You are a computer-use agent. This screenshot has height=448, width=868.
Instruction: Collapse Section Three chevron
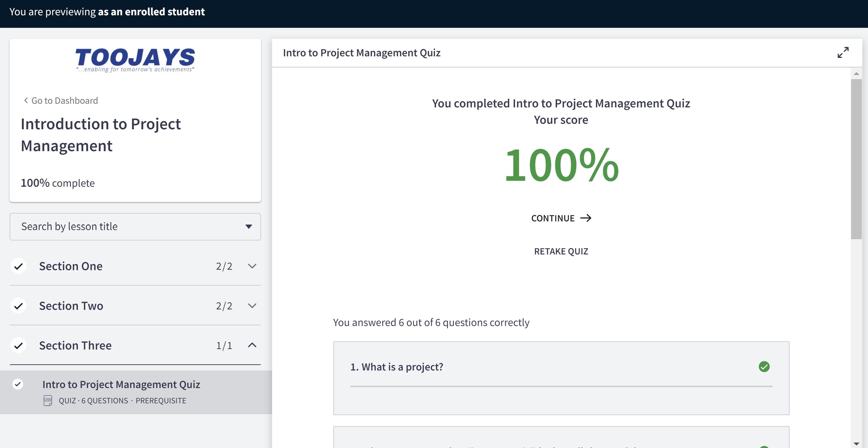point(252,345)
